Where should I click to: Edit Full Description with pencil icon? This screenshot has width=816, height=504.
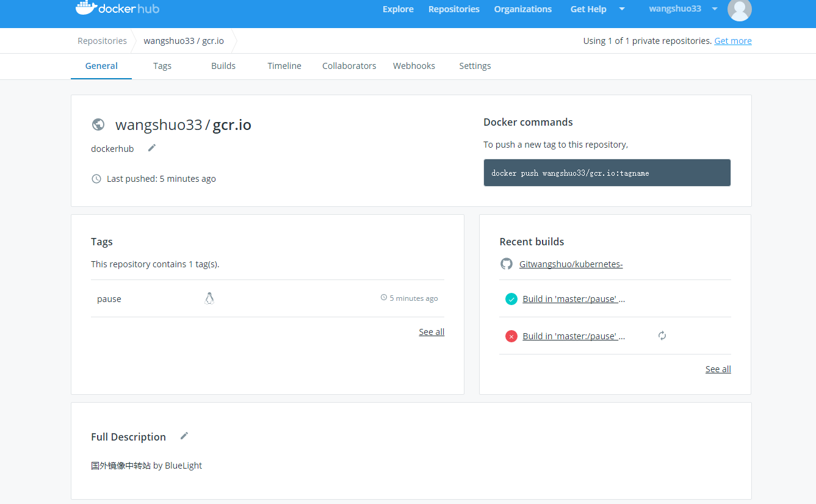[x=184, y=436]
